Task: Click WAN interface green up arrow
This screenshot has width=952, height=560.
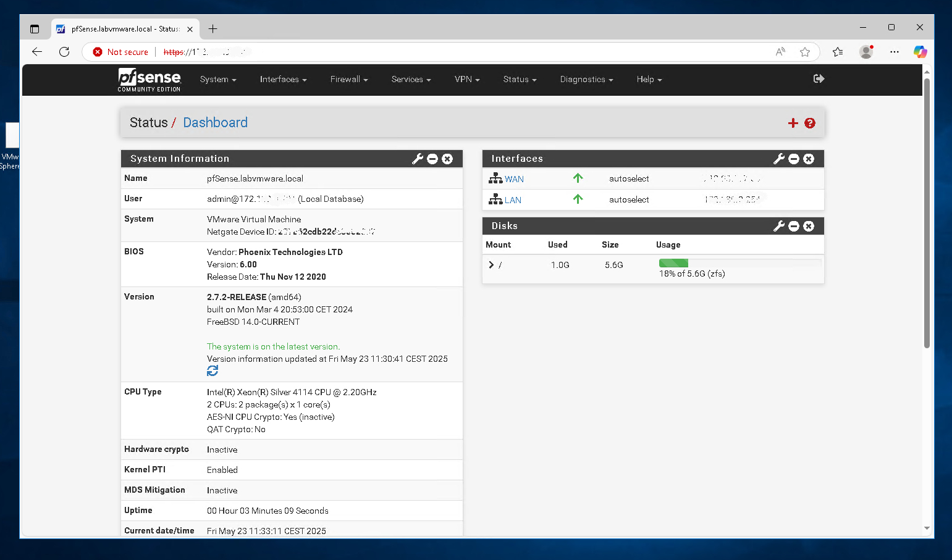Action: click(578, 178)
